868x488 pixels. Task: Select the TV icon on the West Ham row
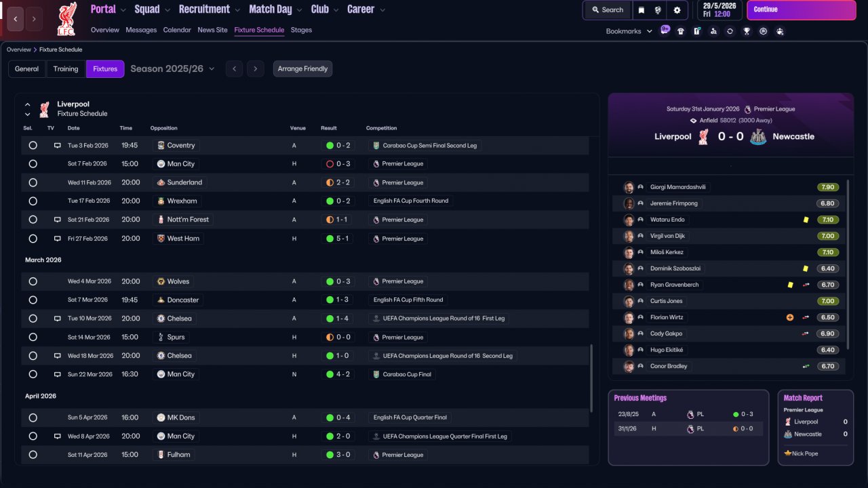click(x=58, y=239)
